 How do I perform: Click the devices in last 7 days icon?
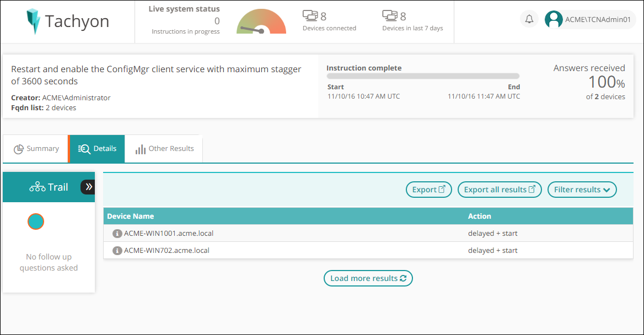(x=390, y=16)
